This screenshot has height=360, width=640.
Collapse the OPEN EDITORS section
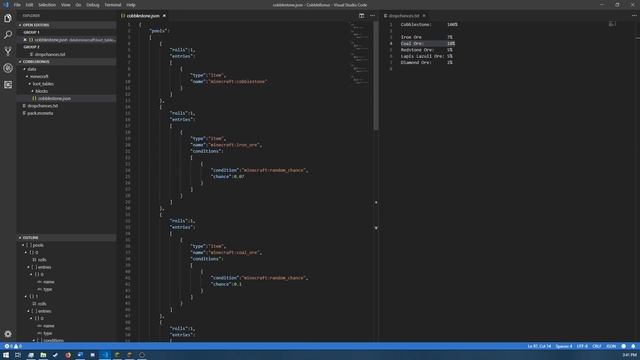click(67, 25)
